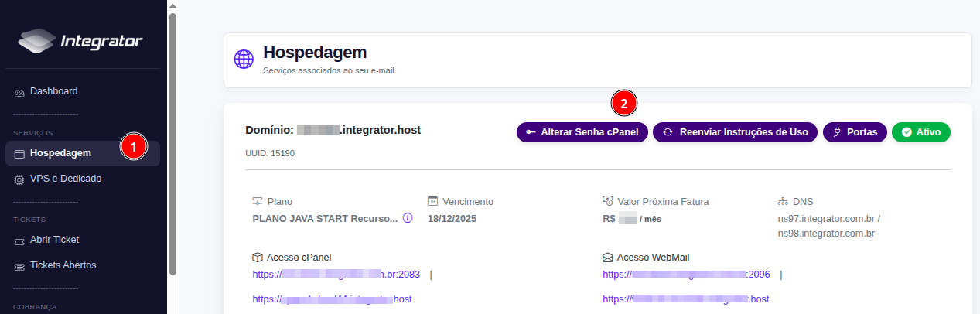The height and width of the screenshot is (314, 980).
Task: Click the PLANO JAVA START plan name
Action: (325, 218)
